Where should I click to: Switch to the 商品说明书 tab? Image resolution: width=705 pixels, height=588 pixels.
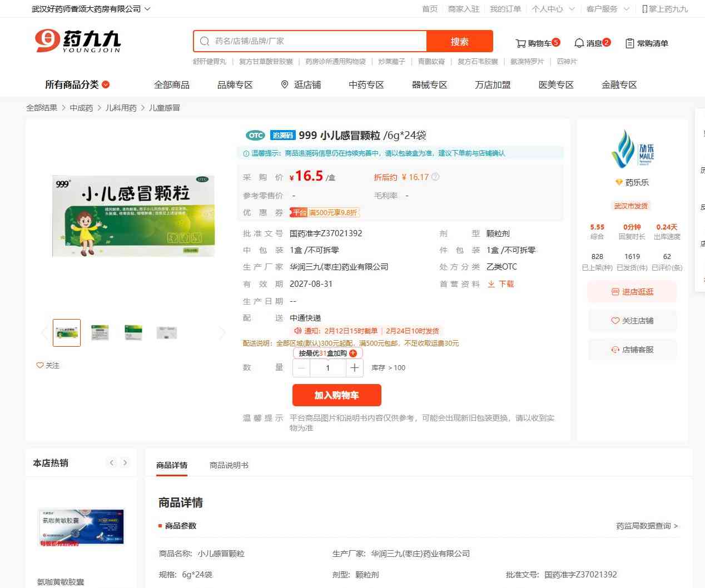pyautogui.click(x=229, y=465)
